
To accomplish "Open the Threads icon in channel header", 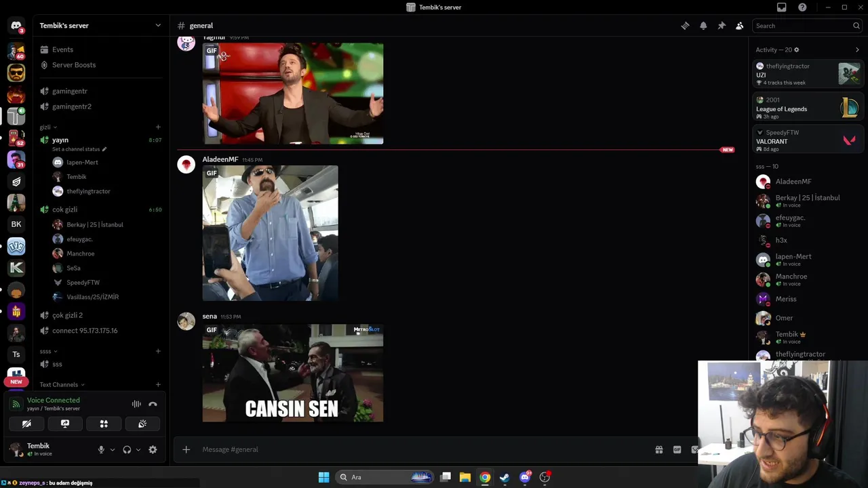I will coord(685,26).
